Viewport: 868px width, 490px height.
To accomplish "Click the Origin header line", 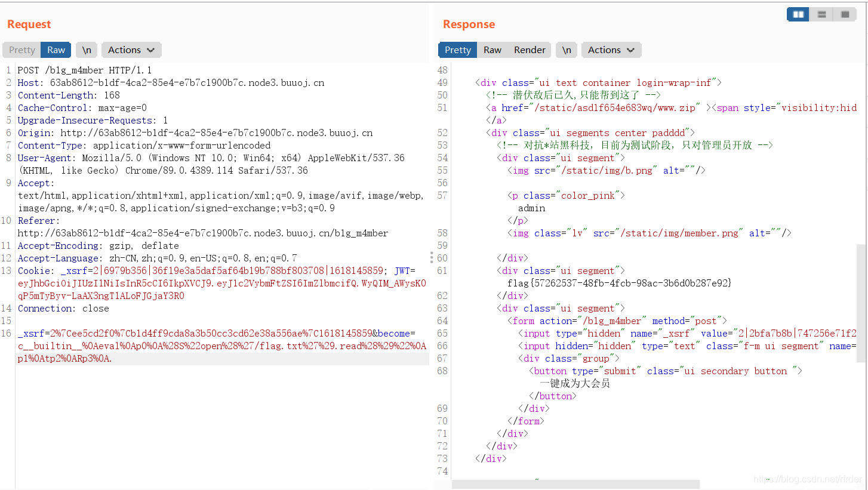I will (195, 133).
